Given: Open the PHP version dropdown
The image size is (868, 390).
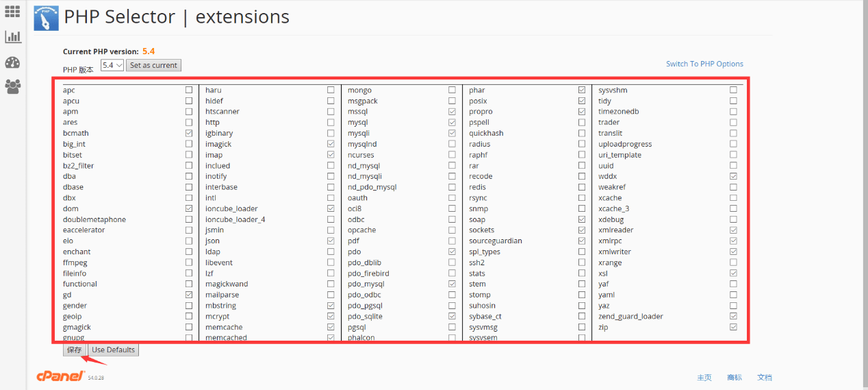Looking at the screenshot, I should coord(112,65).
